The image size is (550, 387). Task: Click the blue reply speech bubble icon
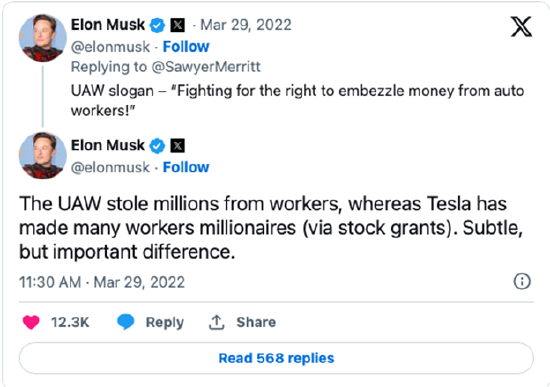126,322
